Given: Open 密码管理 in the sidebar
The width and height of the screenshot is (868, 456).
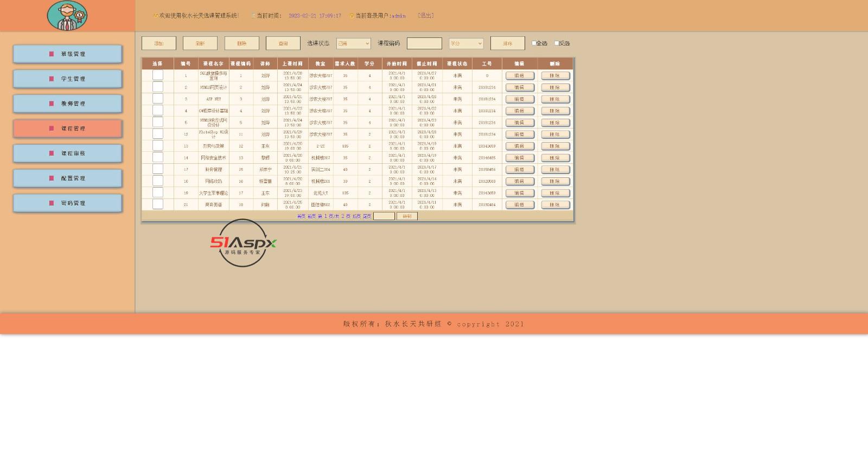Looking at the screenshot, I should [67, 203].
